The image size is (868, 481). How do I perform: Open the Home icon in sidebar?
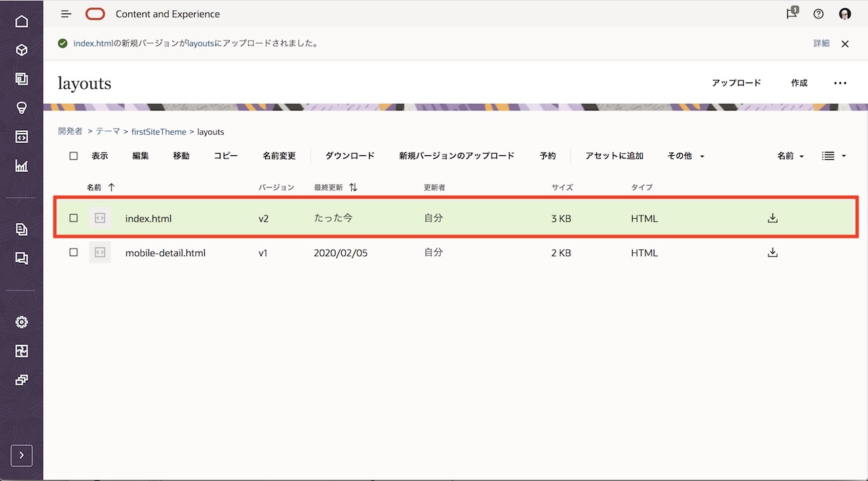(x=22, y=21)
